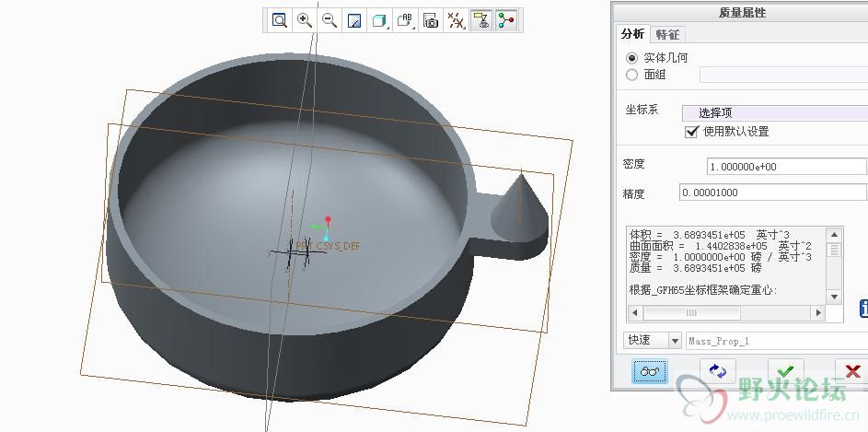Screen dimensions: 868x432
Task: Click the PRT_CSYS_DEF coordinate system label
Action: pos(328,246)
